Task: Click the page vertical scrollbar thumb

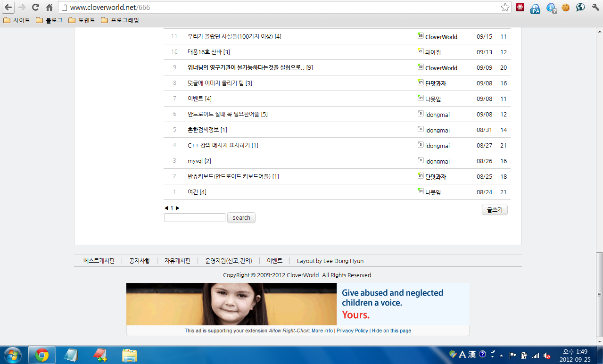Action: (599, 274)
